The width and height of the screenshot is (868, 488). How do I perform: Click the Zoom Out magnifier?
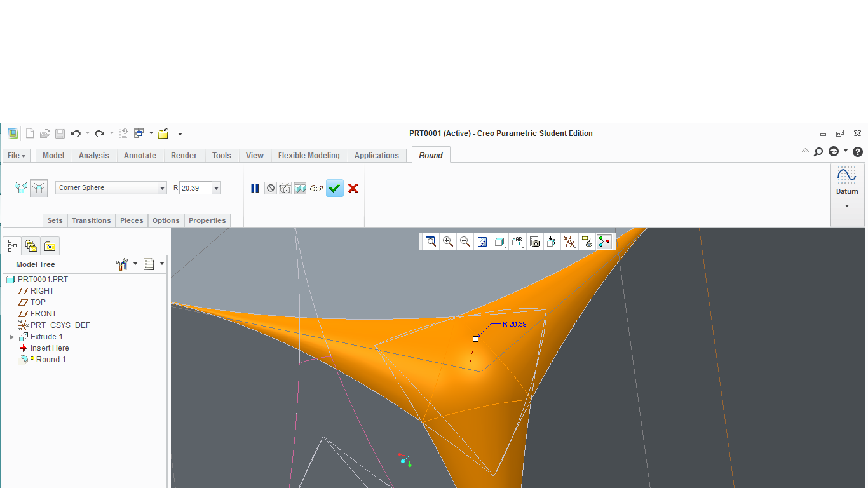click(x=465, y=241)
